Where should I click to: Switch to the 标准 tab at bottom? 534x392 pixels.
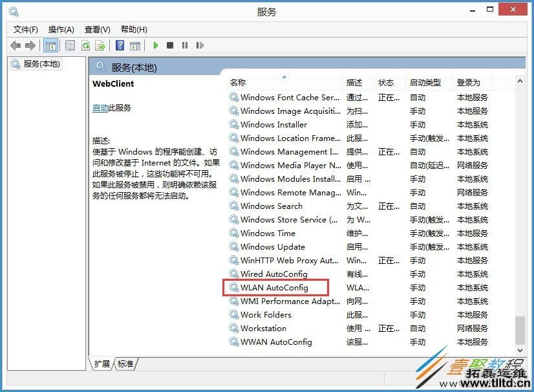125,364
